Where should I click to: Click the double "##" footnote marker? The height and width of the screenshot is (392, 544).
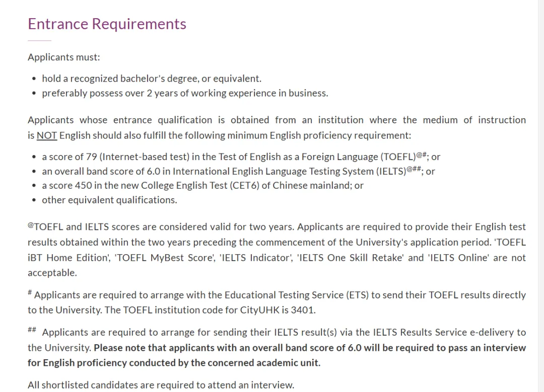(32, 330)
